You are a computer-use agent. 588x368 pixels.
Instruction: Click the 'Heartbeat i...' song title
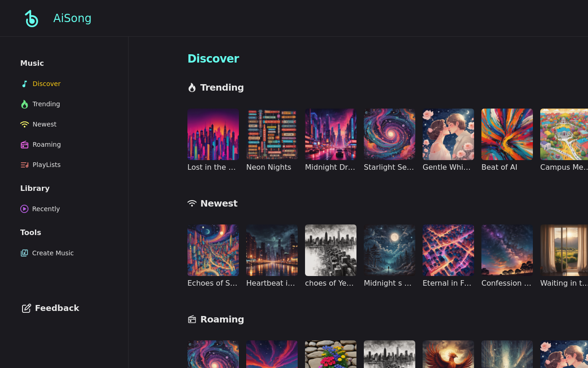[x=271, y=283]
